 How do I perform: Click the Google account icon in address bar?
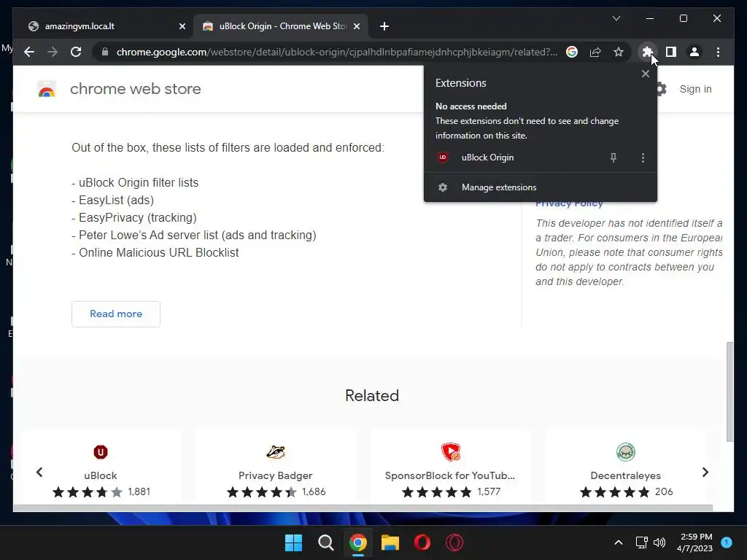(x=572, y=52)
